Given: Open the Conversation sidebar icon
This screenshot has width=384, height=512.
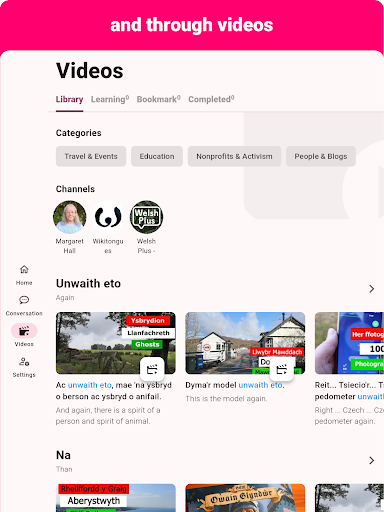Looking at the screenshot, I should tap(24, 300).
